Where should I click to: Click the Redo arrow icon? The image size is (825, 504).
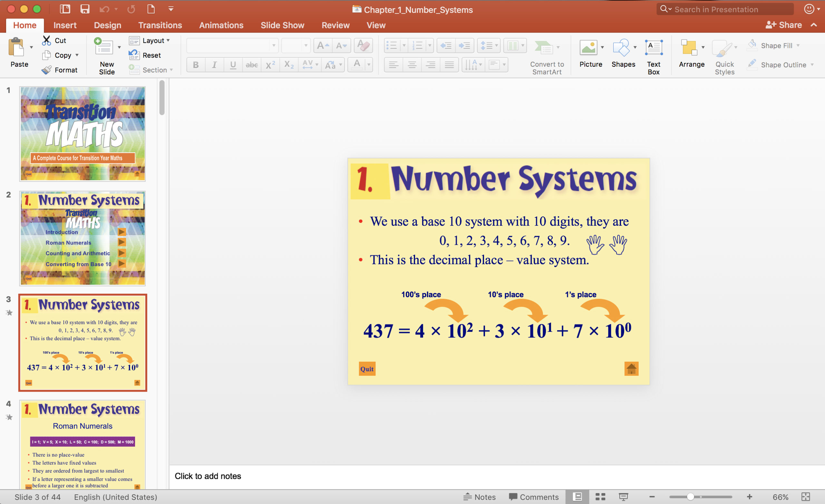tap(131, 9)
